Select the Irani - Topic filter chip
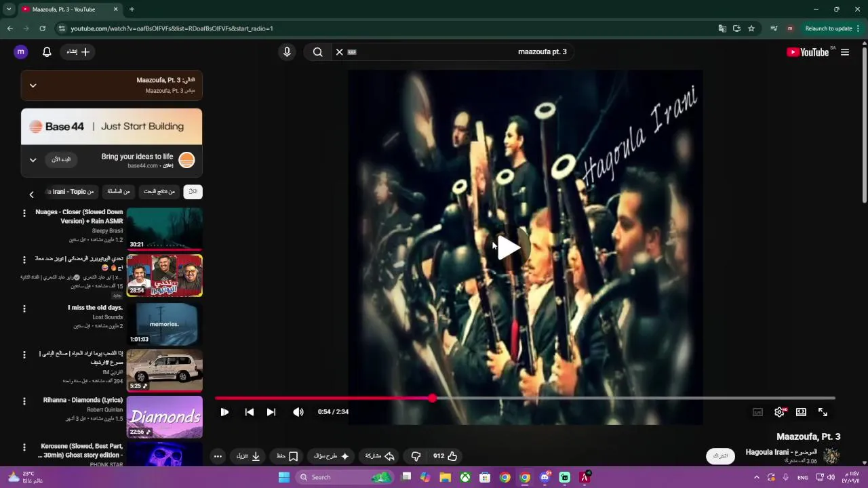This screenshot has width=868, height=488. [73, 192]
